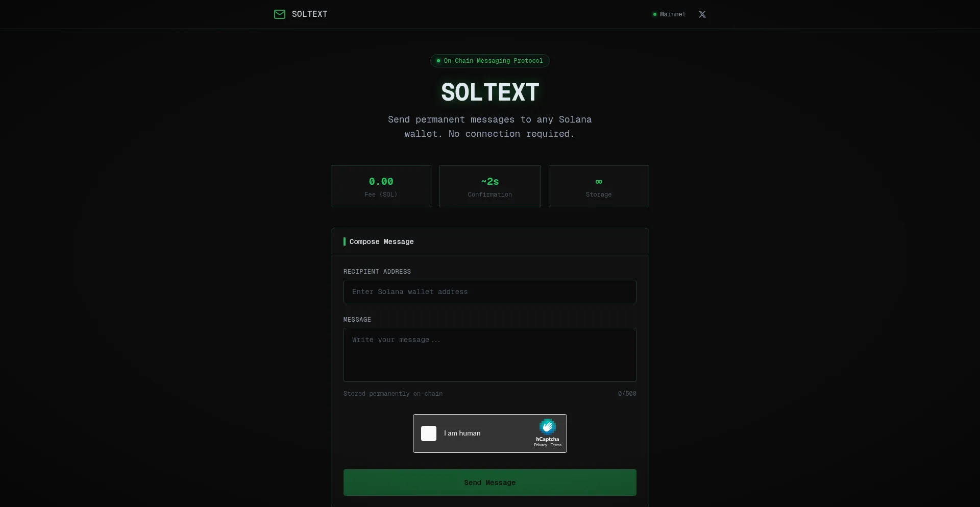Check the "I am human" captcha box
Screen dimensions: 980x507
[429, 433]
